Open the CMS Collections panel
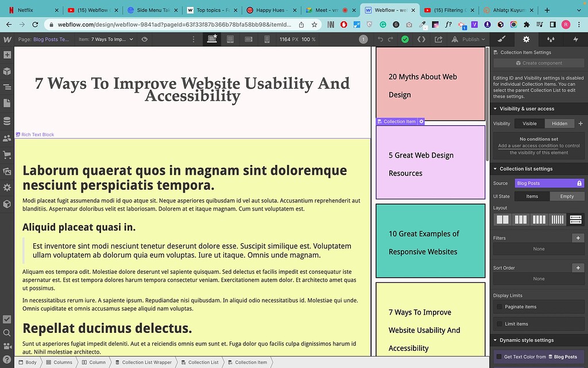588x368 pixels. 7,121
